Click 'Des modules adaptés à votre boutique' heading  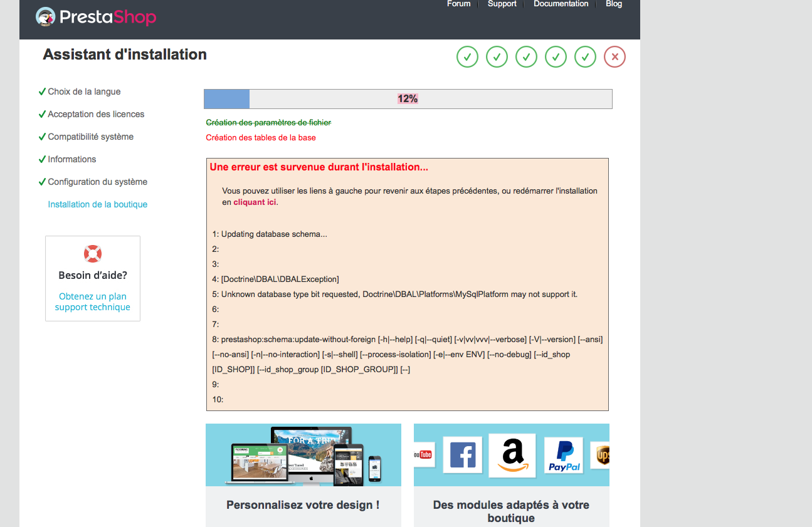(x=511, y=511)
